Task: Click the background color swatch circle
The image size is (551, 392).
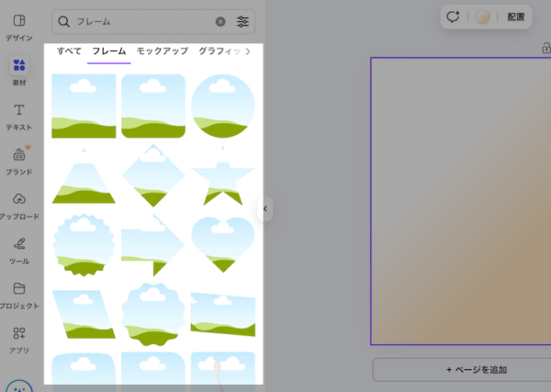Action: pyautogui.click(x=482, y=17)
